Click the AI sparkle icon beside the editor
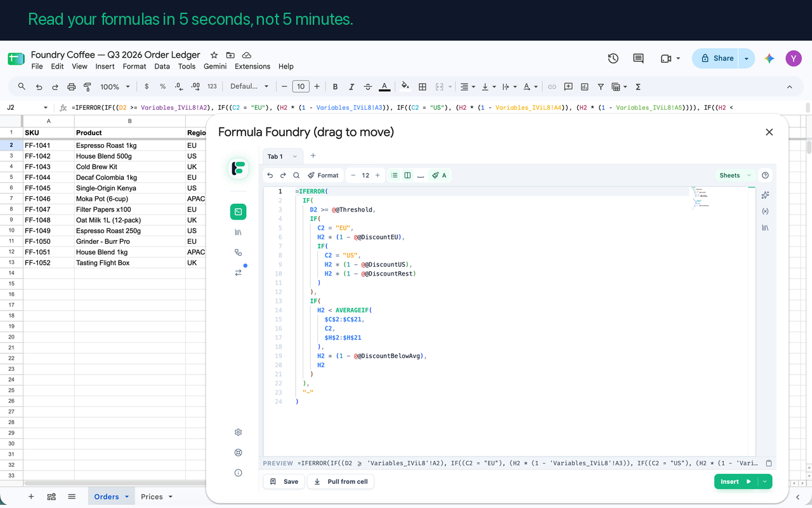This screenshot has height=508, width=812. point(765,195)
